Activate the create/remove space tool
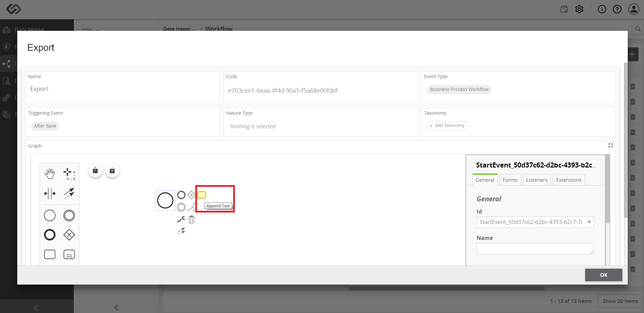 [x=50, y=194]
